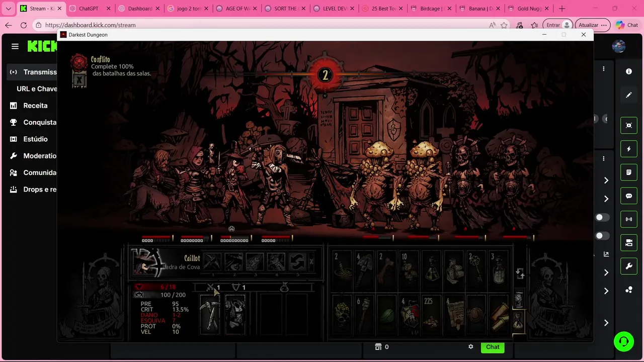Select the bandage roll in inventory
Image resolution: width=644 pixels, height=362 pixels.
coord(454,270)
